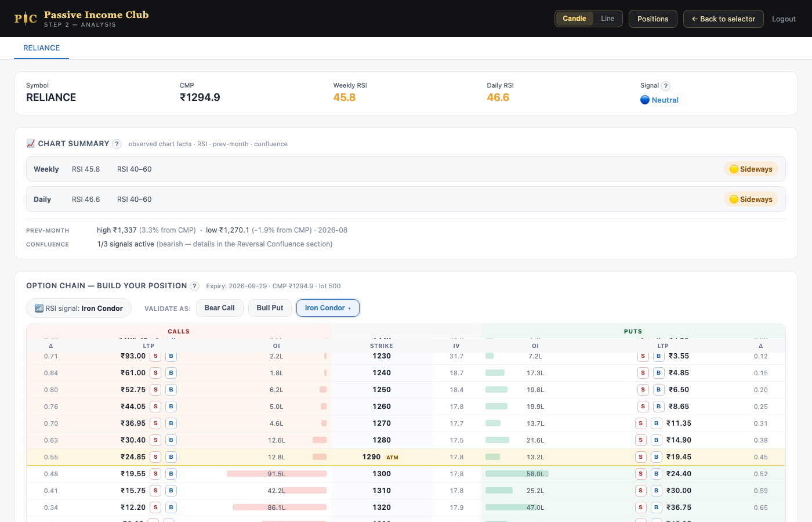Buy the 1270 strike put
The height and width of the screenshot is (522, 812).
coord(656,423)
